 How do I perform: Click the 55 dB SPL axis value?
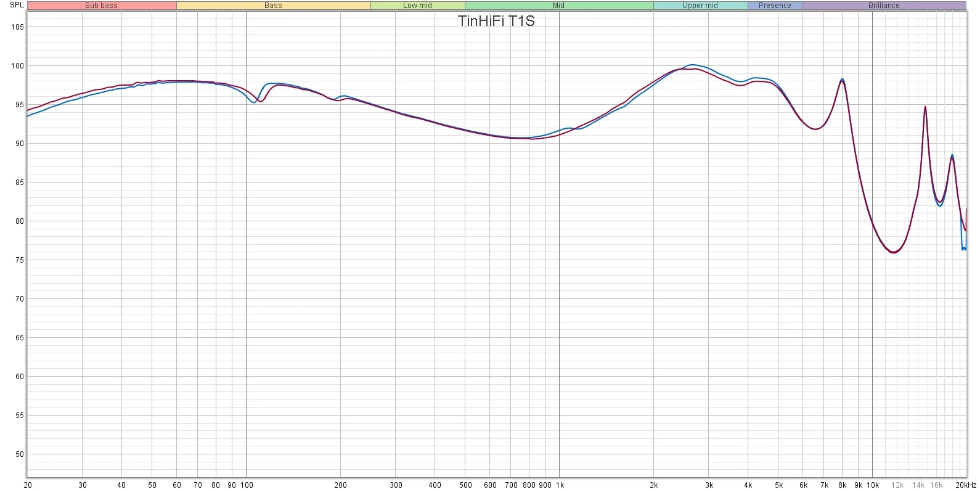coord(19,416)
